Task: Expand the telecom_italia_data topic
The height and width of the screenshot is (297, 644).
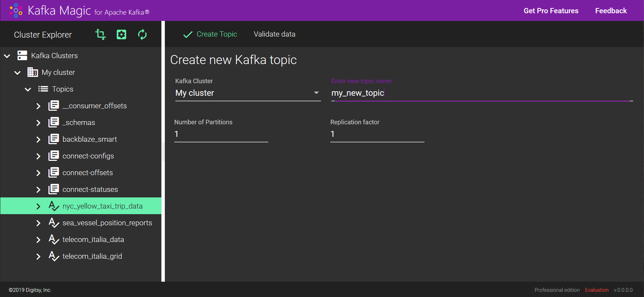Action: coord(38,240)
